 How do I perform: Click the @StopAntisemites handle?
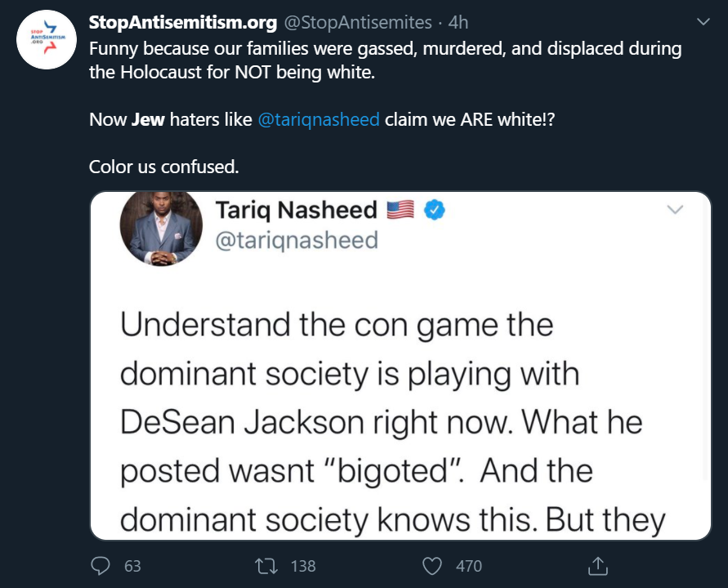pos(357,22)
